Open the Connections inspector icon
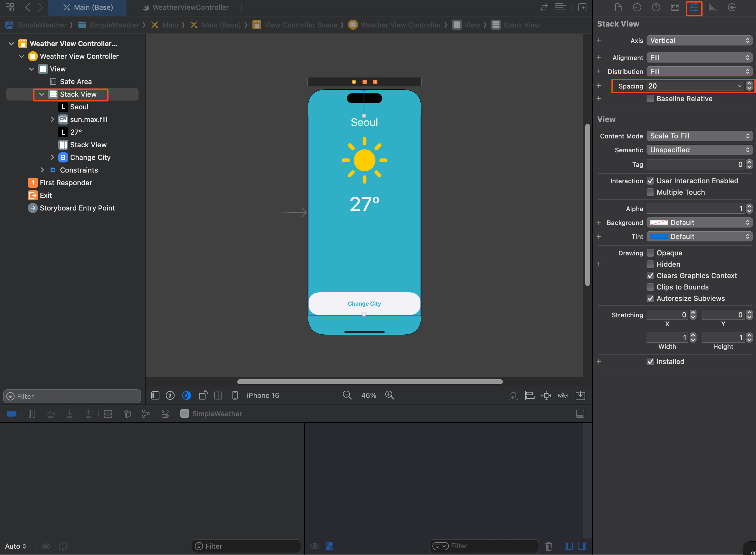Image resolution: width=756 pixels, height=555 pixels. point(732,7)
